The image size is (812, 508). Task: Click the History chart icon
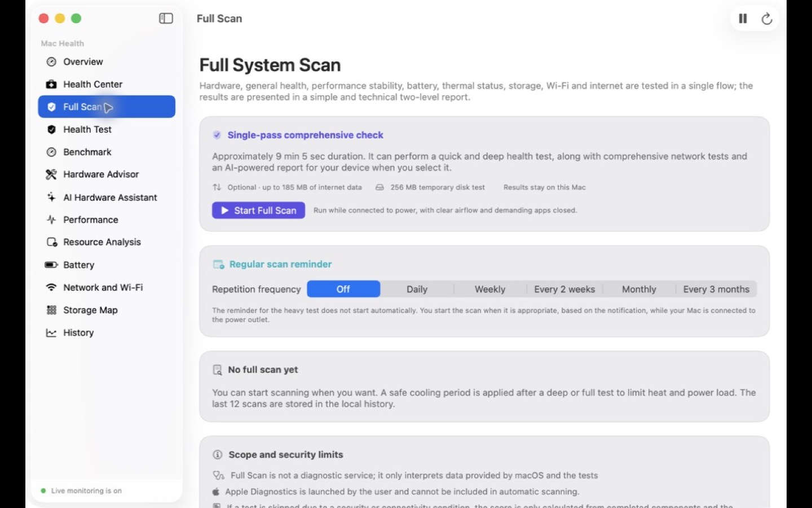tap(51, 332)
